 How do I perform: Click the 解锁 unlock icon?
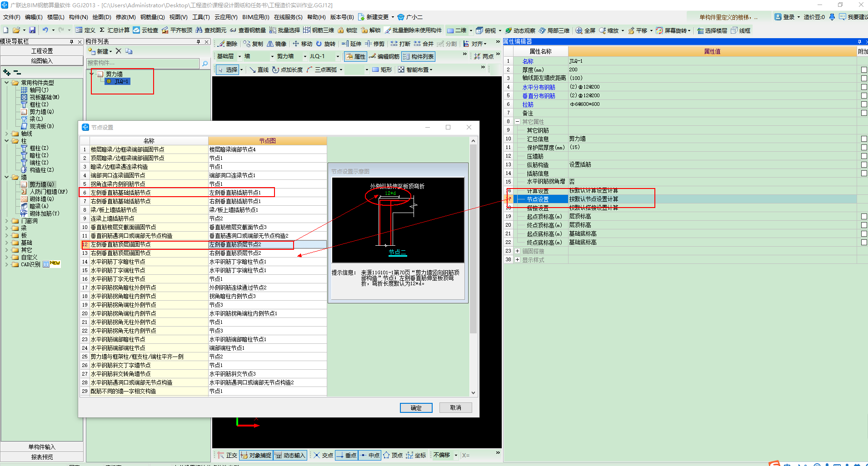point(371,30)
